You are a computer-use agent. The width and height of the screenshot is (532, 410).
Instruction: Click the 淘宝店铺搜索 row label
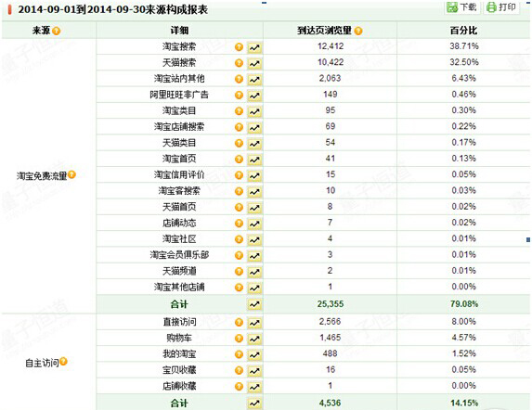pyautogui.click(x=179, y=127)
